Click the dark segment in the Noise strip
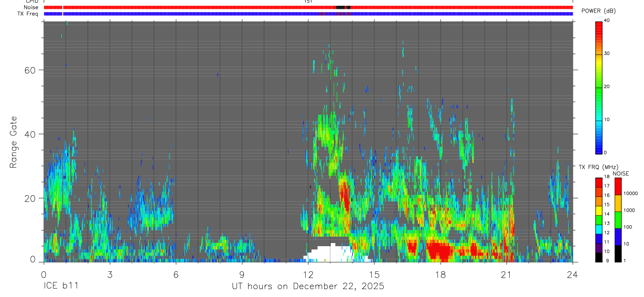Screen dimensions: 644x297 pos(343,7)
